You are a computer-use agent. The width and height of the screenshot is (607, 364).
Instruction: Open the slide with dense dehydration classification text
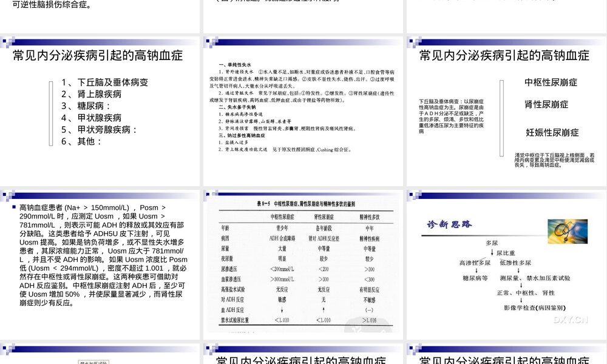coord(303,112)
